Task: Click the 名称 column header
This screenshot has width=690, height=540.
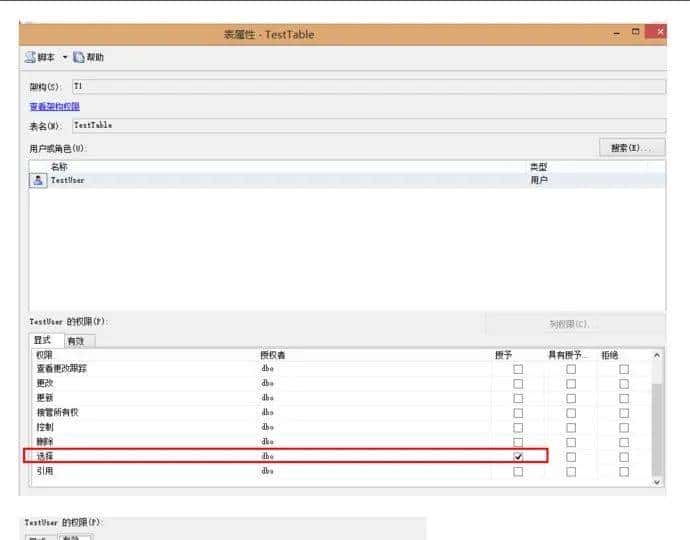Action: pyautogui.click(x=59, y=167)
